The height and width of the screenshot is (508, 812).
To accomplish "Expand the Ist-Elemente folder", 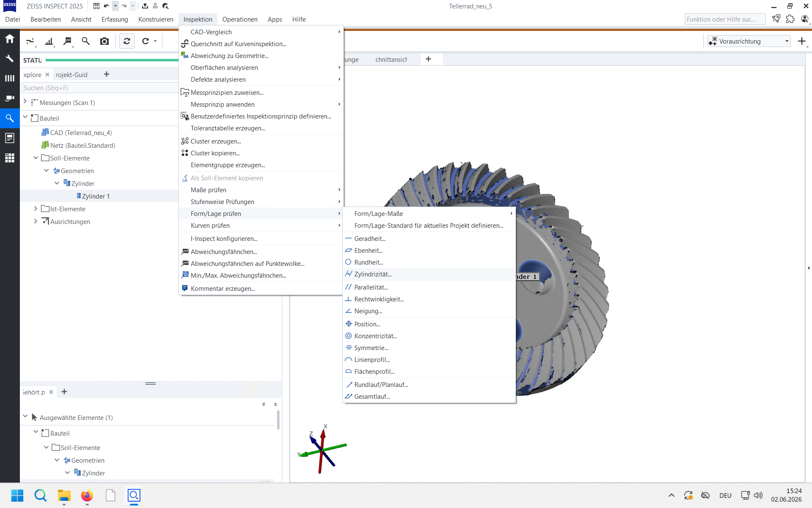I will pyautogui.click(x=36, y=208).
